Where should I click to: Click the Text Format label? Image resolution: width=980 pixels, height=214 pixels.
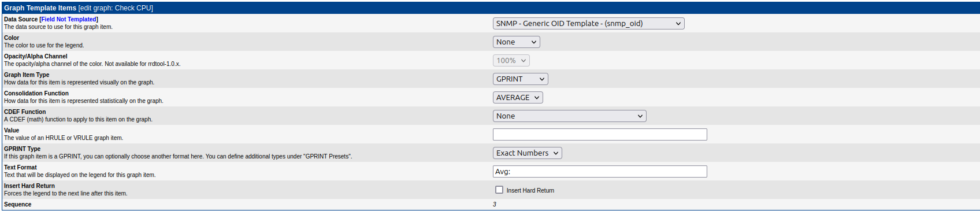tap(21, 168)
